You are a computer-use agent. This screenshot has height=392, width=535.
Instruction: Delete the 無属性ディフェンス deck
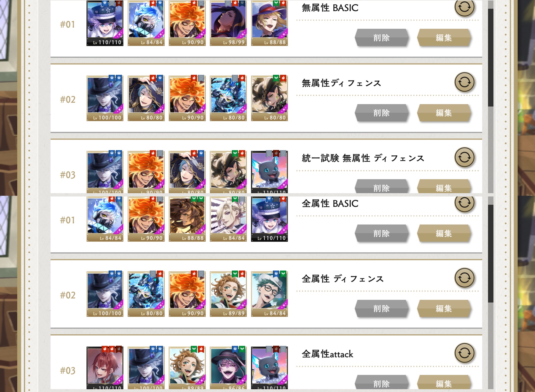[382, 113]
